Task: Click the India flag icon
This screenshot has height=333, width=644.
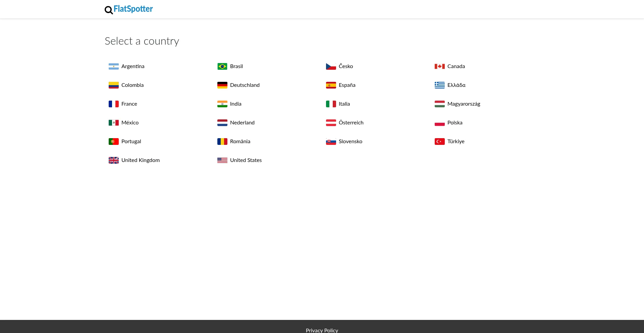Action: click(222, 104)
